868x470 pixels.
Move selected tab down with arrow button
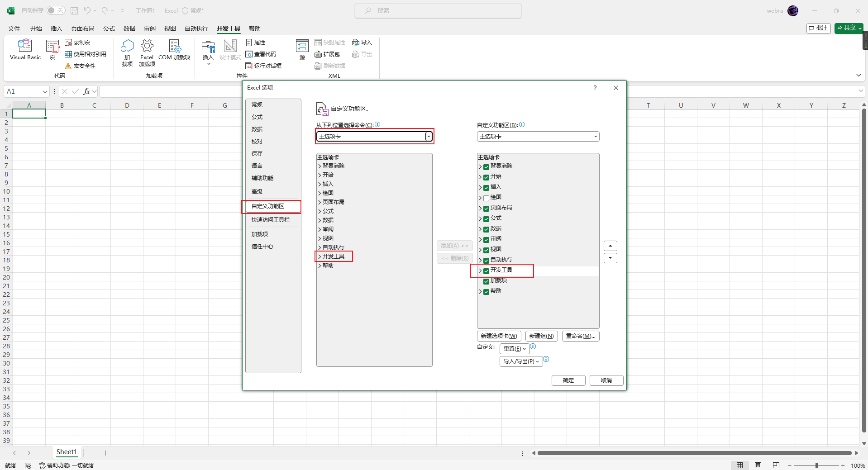pos(610,258)
